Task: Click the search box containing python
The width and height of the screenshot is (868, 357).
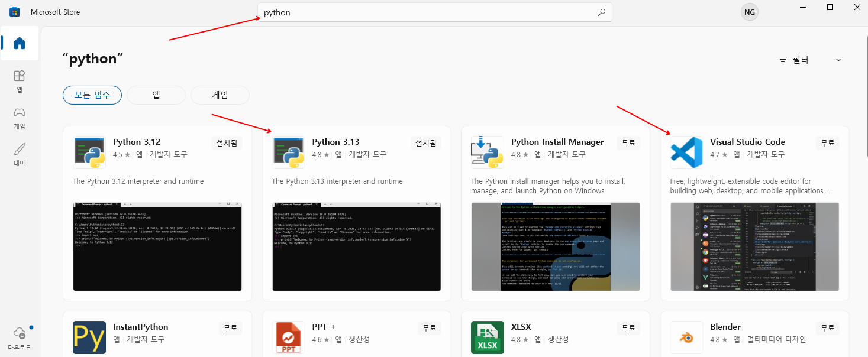Action: 435,12
